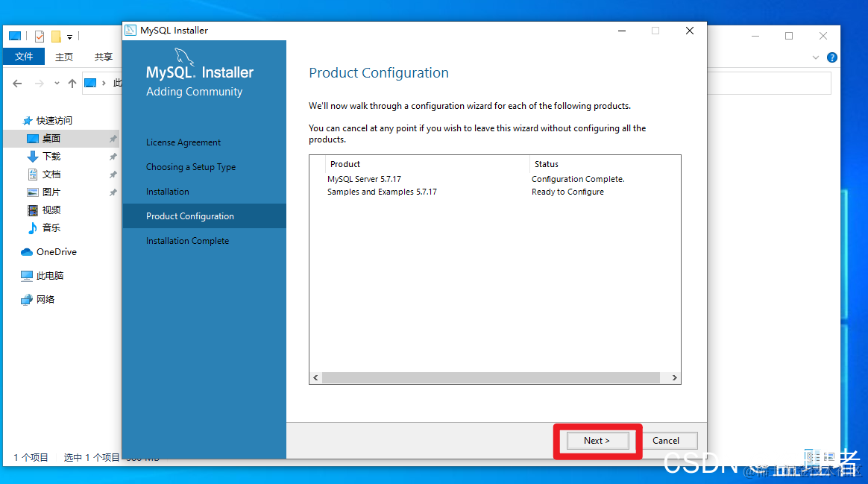Click the Next > button
The height and width of the screenshot is (484, 868).
pos(597,441)
